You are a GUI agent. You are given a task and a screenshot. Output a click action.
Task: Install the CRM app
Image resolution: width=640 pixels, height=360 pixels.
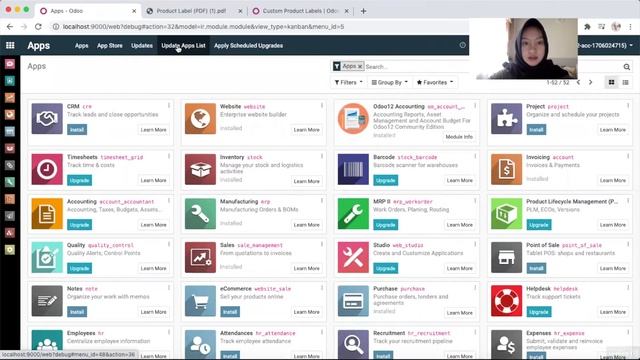pos(77,130)
